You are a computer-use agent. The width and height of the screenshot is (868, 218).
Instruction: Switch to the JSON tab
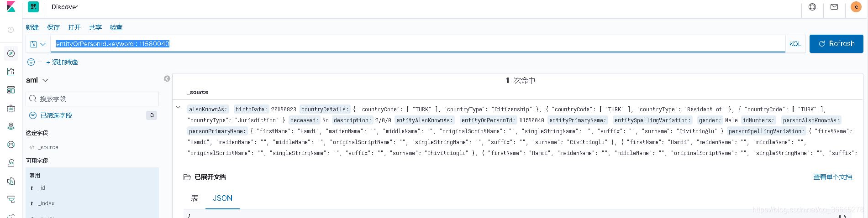pos(222,198)
